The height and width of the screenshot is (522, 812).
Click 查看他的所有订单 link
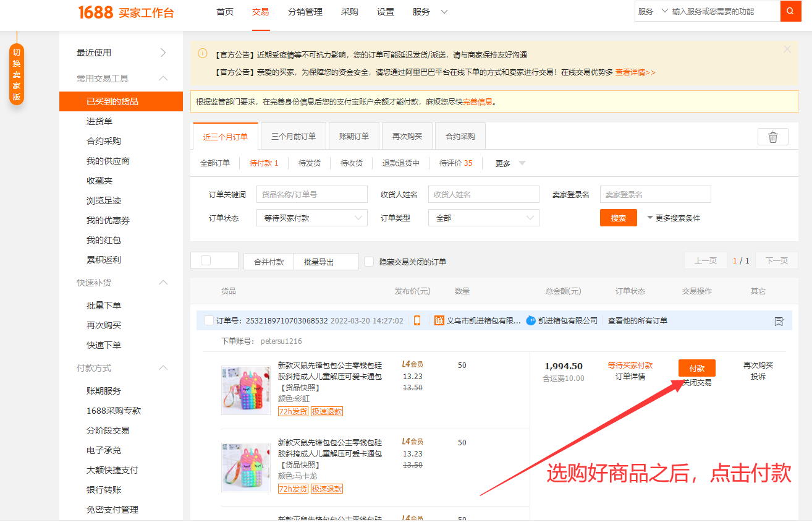[x=638, y=321]
